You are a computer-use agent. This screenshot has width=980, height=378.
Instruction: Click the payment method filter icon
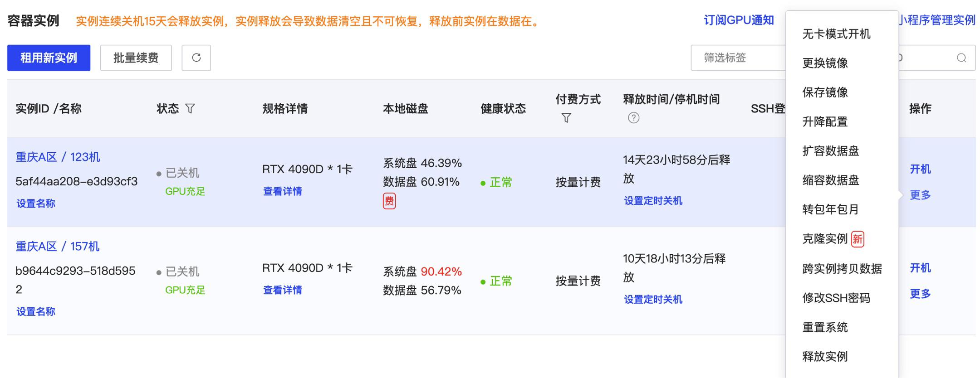(x=566, y=118)
